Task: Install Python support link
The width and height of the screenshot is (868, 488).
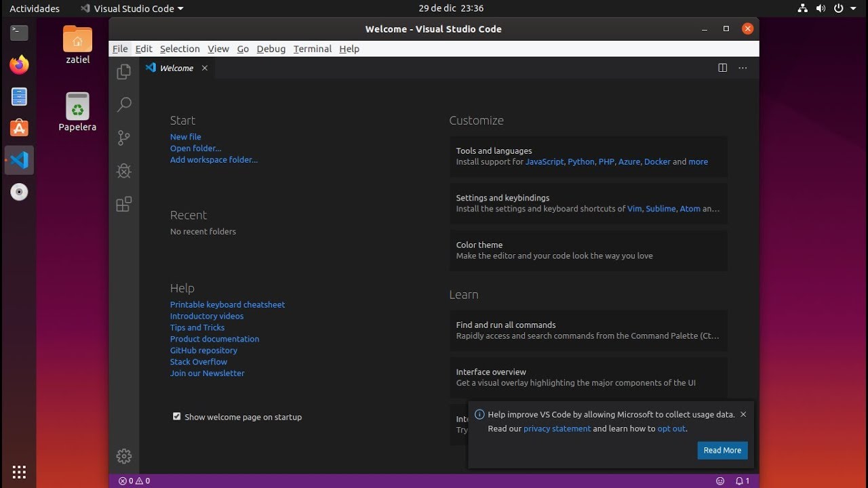Action: pos(581,162)
